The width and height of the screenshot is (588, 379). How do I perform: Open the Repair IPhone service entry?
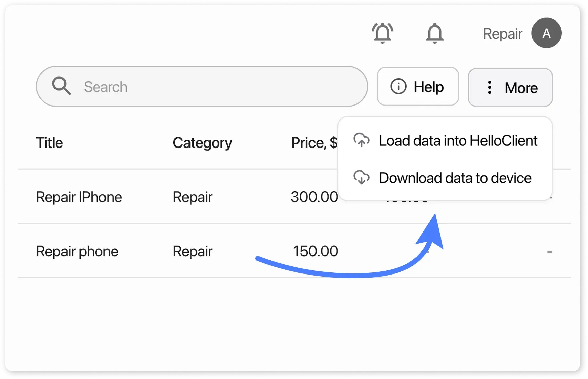(x=79, y=197)
